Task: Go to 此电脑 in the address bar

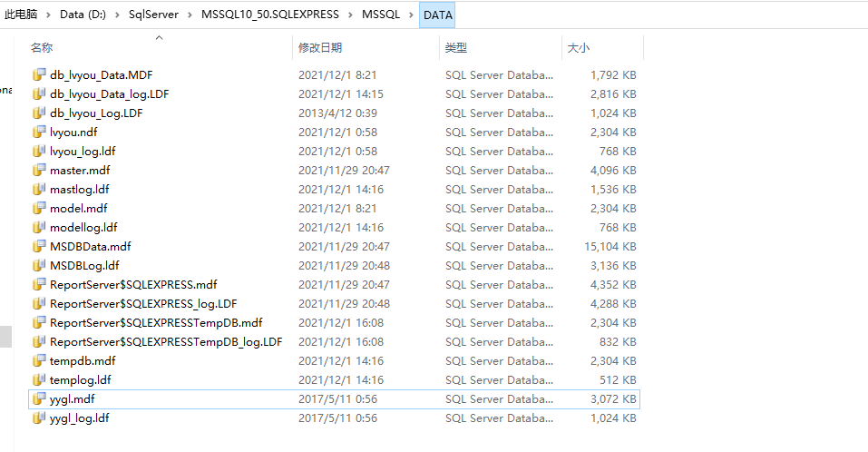Action: click(21, 15)
